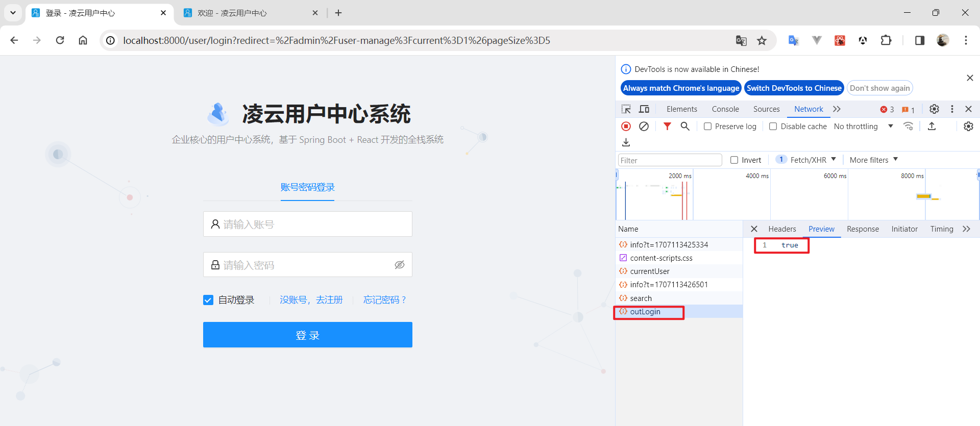Open DevTools settings gear
Image resolution: width=980 pixels, height=426 pixels.
(934, 109)
